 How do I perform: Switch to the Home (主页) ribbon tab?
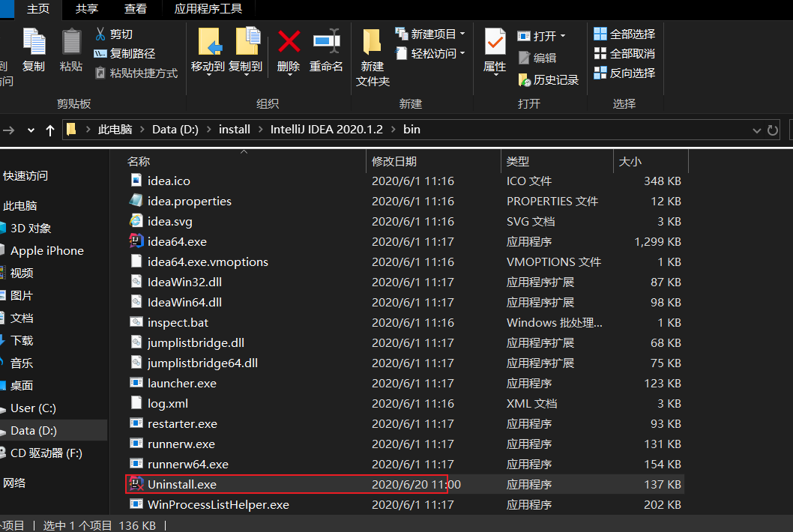pyautogui.click(x=38, y=9)
